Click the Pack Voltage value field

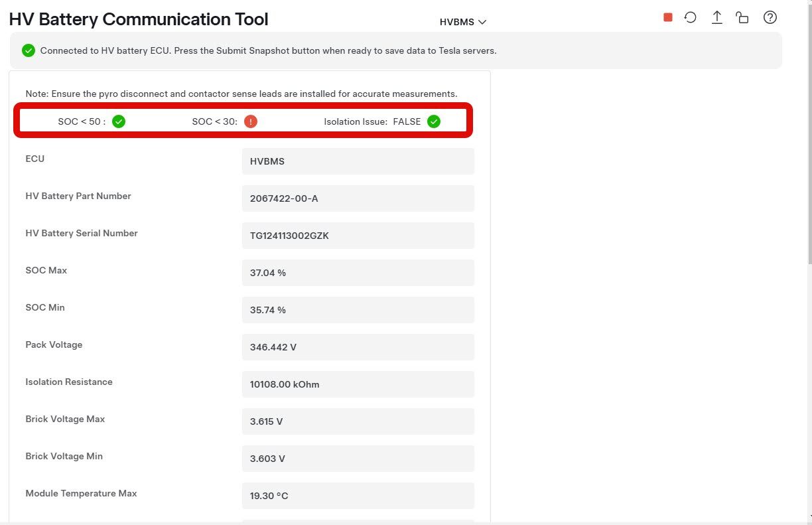(358, 347)
